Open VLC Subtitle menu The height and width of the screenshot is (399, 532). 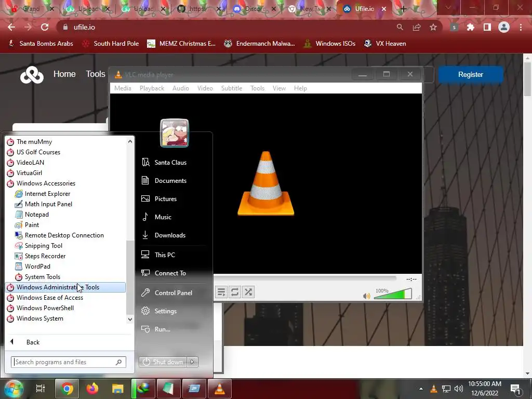(231, 88)
